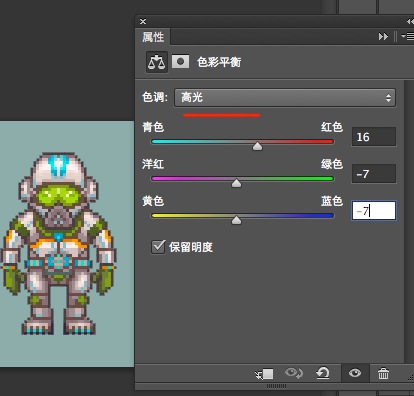This screenshot has width=414, height=396.
Task: Toggle the 保留明度 checkbox
Action: [158, 247]
